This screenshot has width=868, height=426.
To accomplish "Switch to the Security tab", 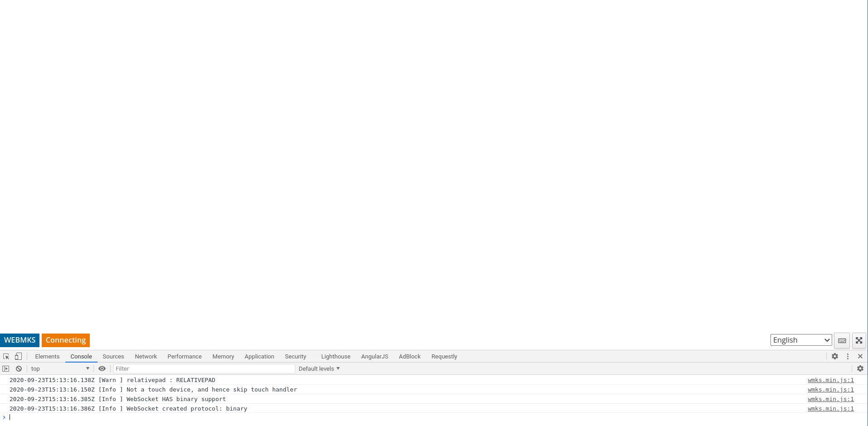I will tap(296, 357).
